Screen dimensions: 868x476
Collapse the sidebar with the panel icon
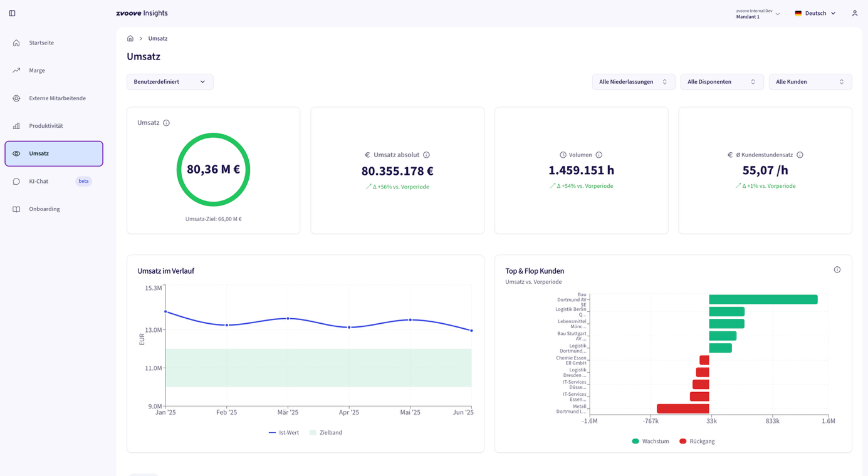point(12,13)
